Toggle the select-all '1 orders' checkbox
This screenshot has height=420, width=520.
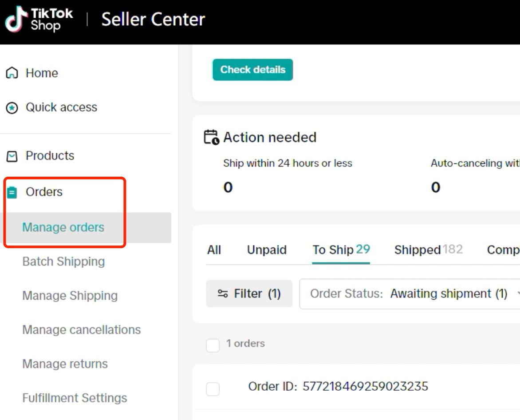(213, 345)
